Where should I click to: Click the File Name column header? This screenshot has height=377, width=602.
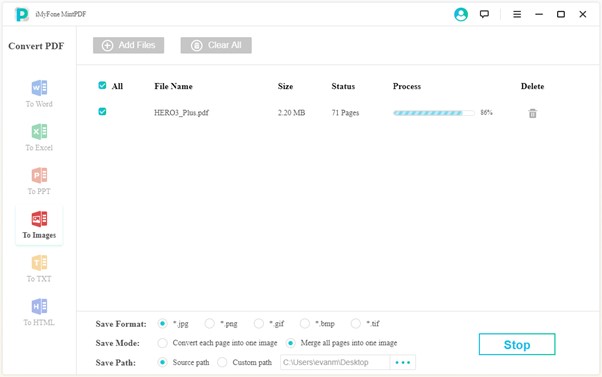(x=173, y=86)
